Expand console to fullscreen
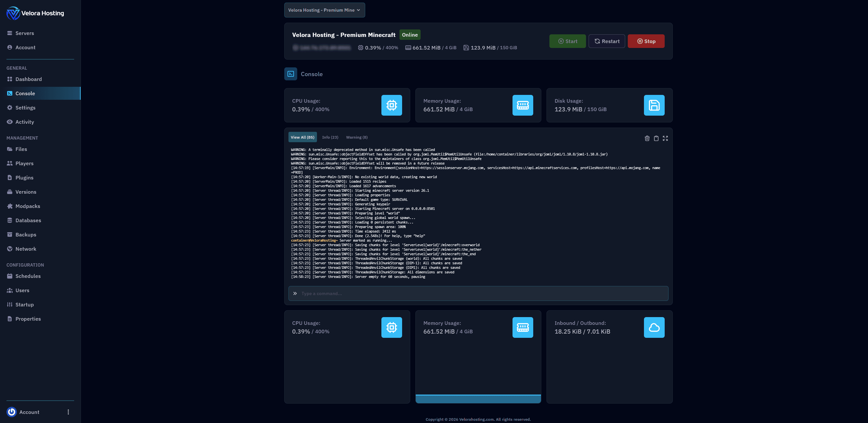Image resolution: width=868 pixels, height=423 pixels. click(x=665, y=138)
